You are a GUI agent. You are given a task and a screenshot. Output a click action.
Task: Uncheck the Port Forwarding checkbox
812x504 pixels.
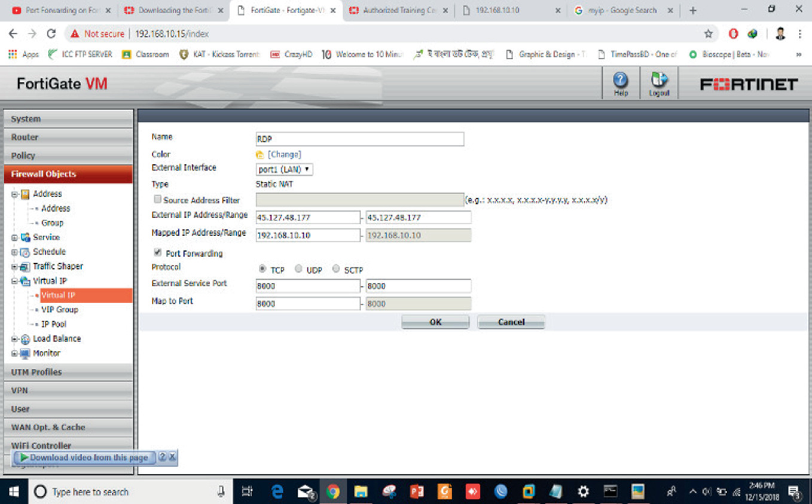pos(158,252)
